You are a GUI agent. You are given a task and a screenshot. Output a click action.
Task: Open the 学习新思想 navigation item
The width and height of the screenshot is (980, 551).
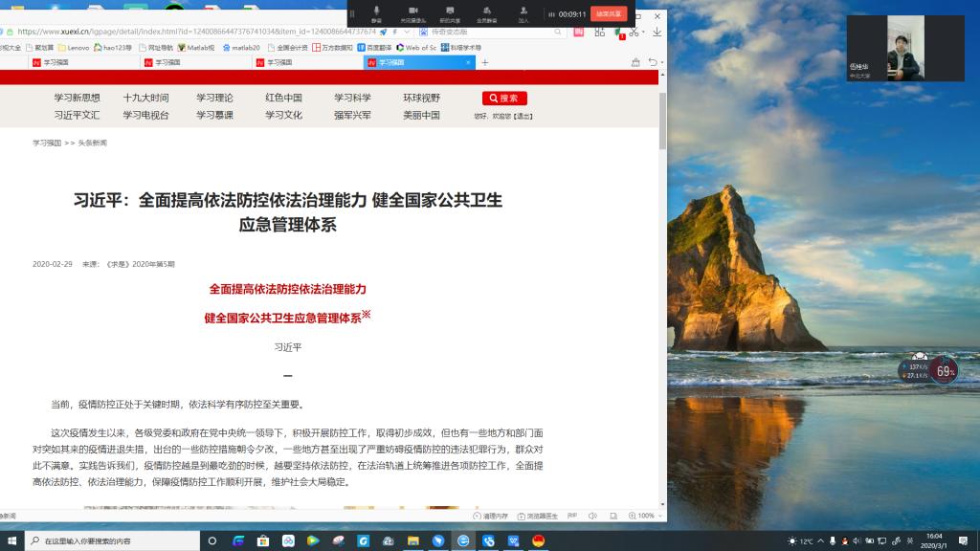click(x=77, y=98)
